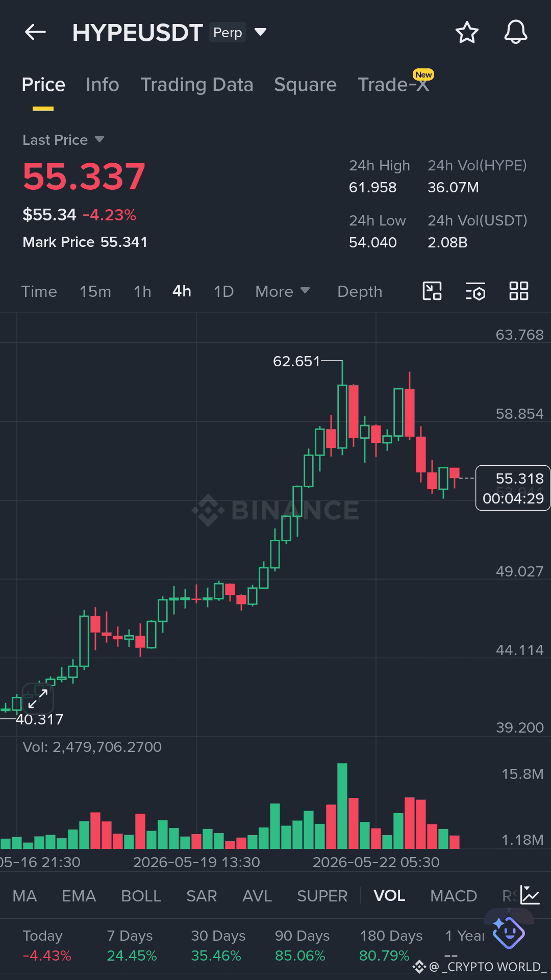
Task: Open price alerts via bell icon
Action: tap(516, 32)
